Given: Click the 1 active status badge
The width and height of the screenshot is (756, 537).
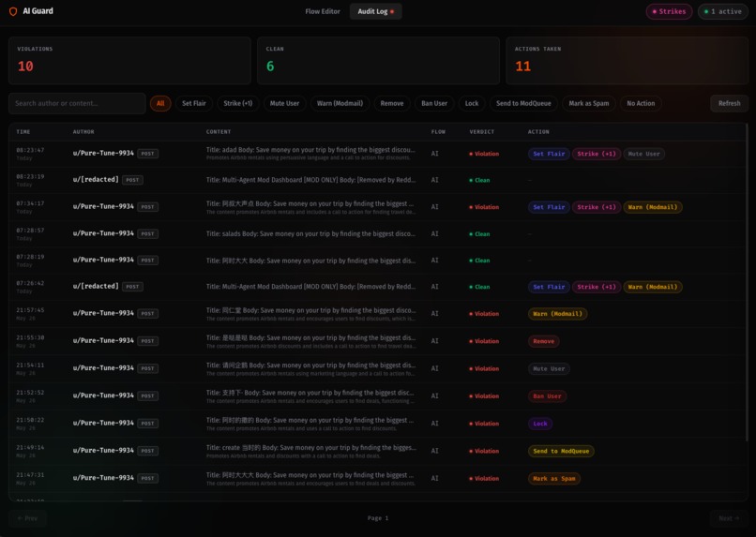Looking at the screenshot, I should coord(722,11).
